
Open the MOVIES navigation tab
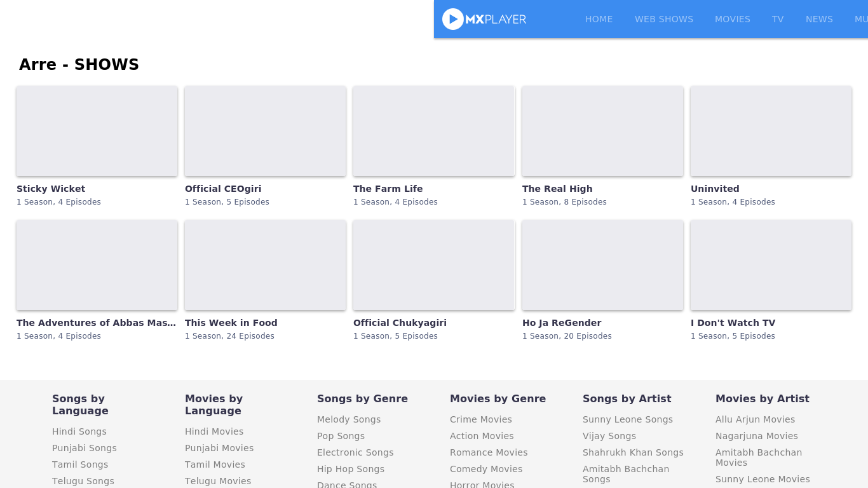pyautogui.click(x=732, y=19)
